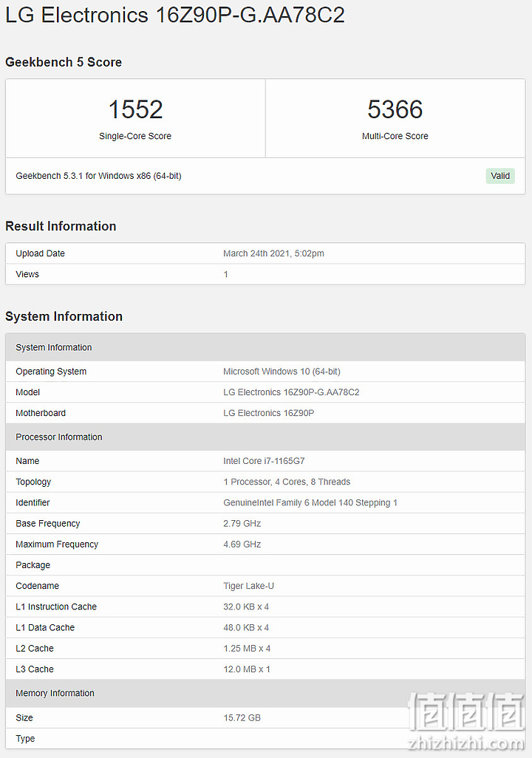The image size is (532, 758).
Task: Click the 4.69 GHz value
Action: pos(242,544)
